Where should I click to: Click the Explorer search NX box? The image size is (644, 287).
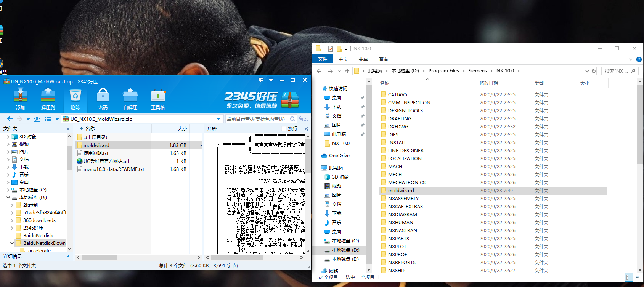point(620,71)
